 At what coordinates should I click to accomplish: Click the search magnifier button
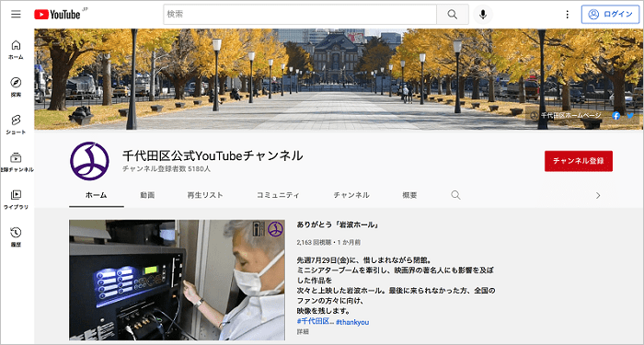tap(453, 15)
